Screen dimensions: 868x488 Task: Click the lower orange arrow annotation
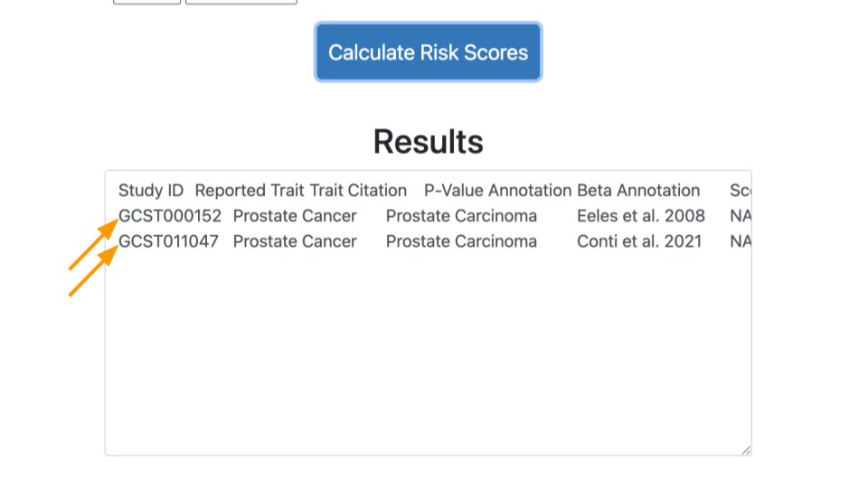(93, 270)
